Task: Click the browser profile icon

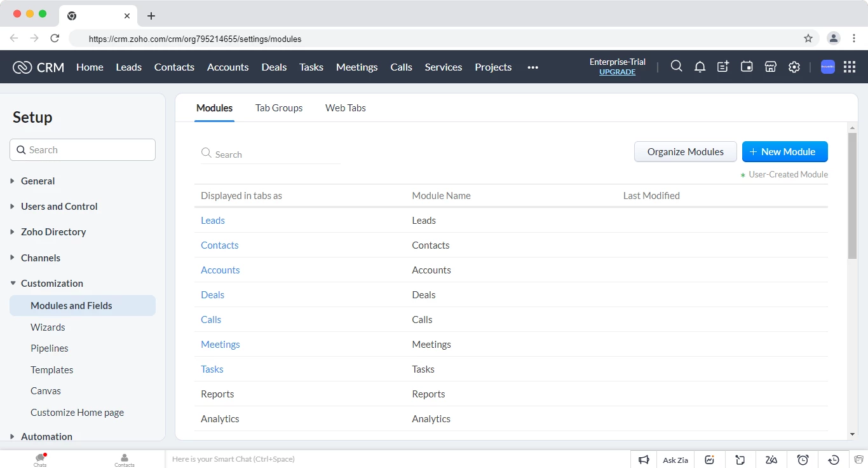Action: [834, 38]
